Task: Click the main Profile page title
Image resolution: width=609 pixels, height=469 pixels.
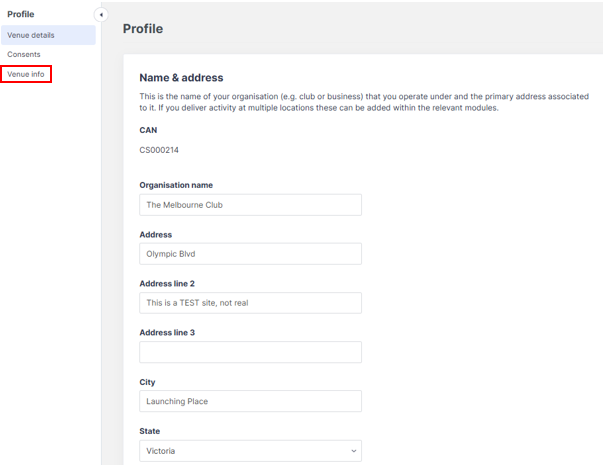Action: coord(143,29)
